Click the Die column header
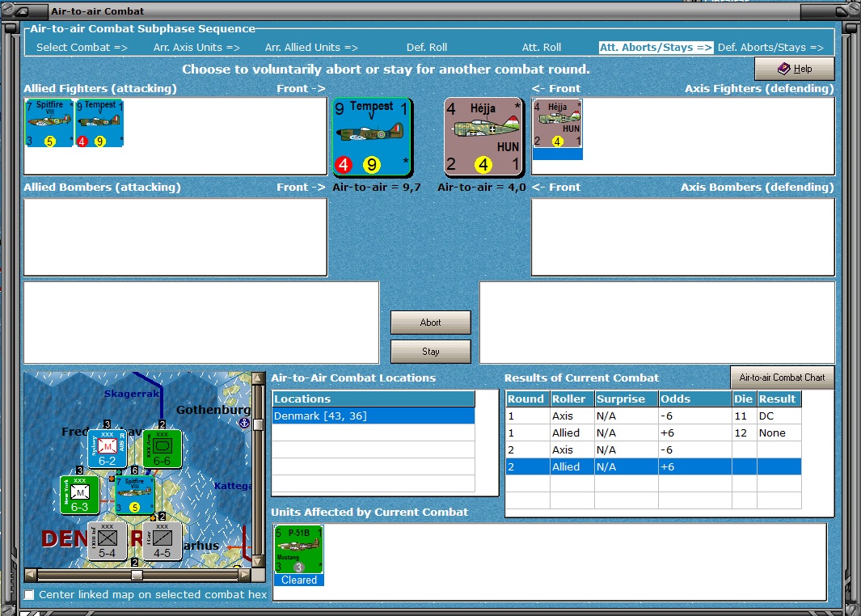The width and height of the screenshot is (861, 616). (x=744, y=399)
